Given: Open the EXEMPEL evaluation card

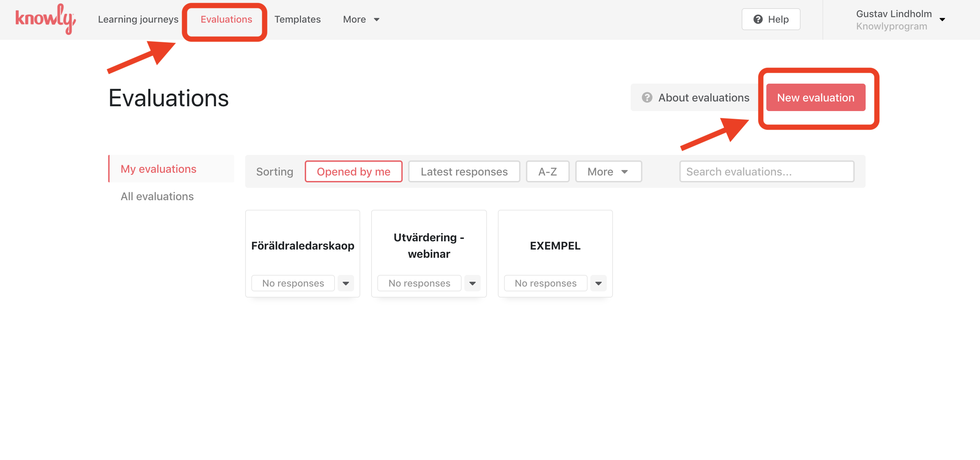Looking at the screenshot, I should (555, 246).
